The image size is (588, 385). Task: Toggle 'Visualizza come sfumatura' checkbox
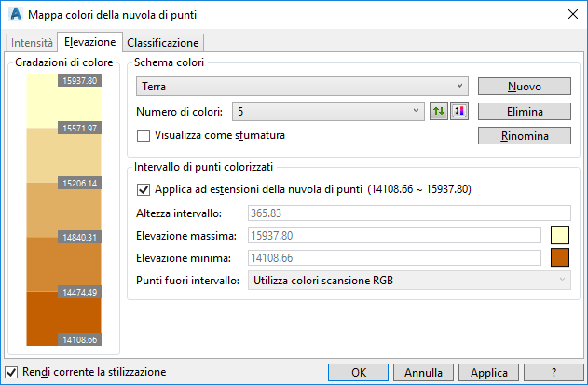(144, 135)
